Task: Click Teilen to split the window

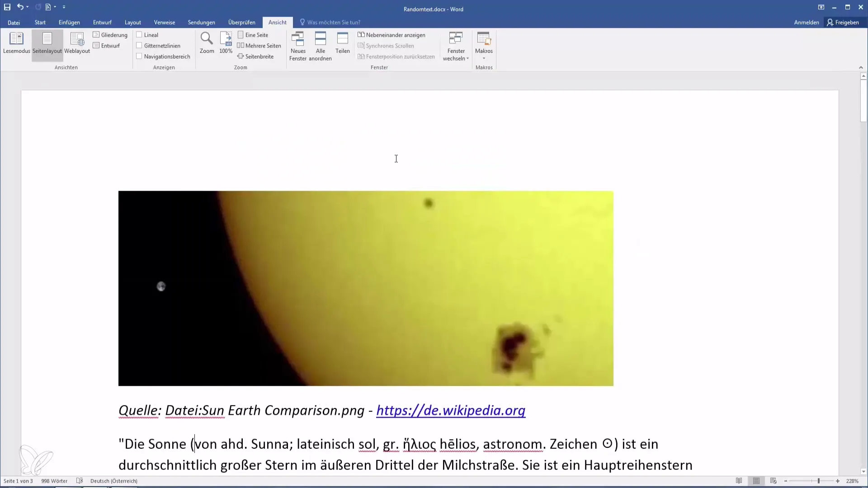Action: (343, 43)
